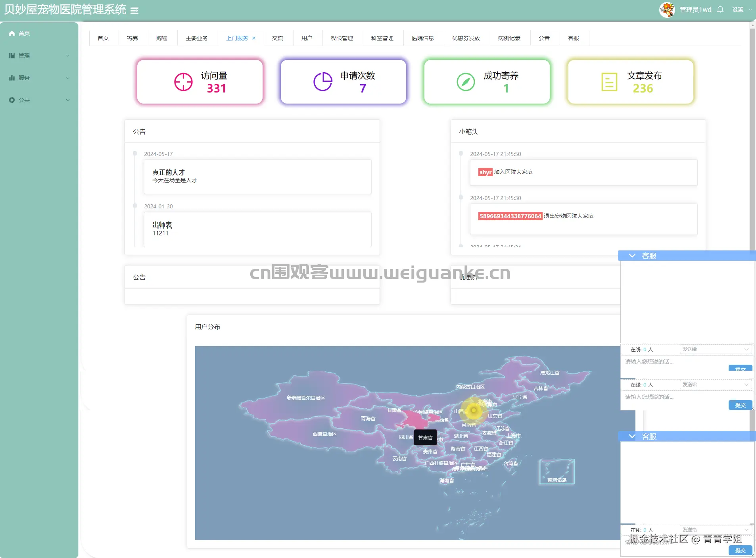Switch to the 首页 tab
Viewport: 756px width, 558px height.
(103, 38)
